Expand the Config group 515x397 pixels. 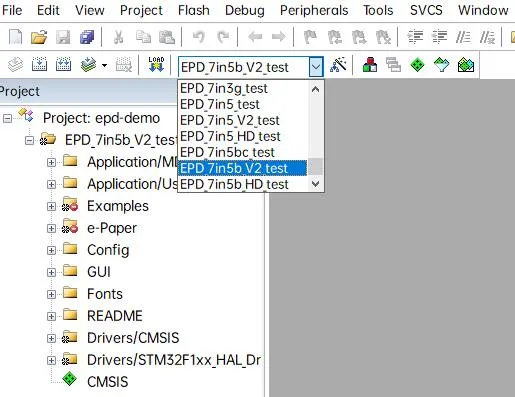pyautogui.click(x=51, y=250)
